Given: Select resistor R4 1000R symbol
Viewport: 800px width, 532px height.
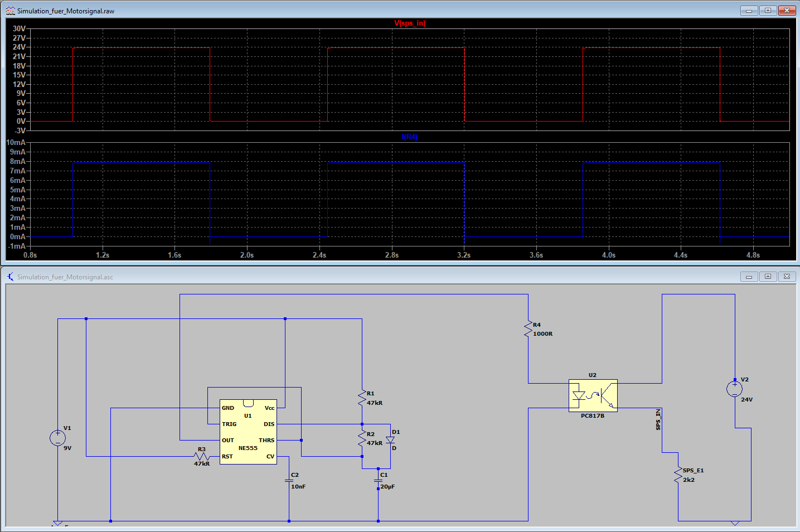Looking at the screenshot, I should coord(528,329).
